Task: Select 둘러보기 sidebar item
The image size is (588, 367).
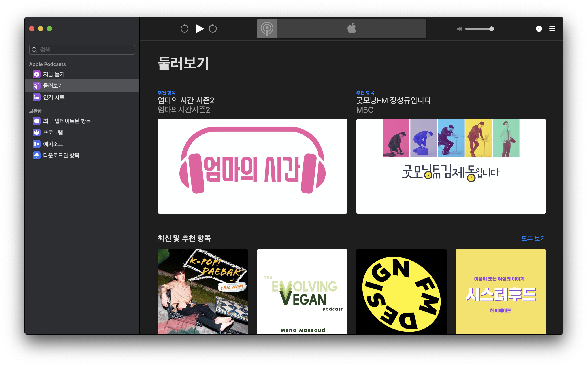Action: 53,85
